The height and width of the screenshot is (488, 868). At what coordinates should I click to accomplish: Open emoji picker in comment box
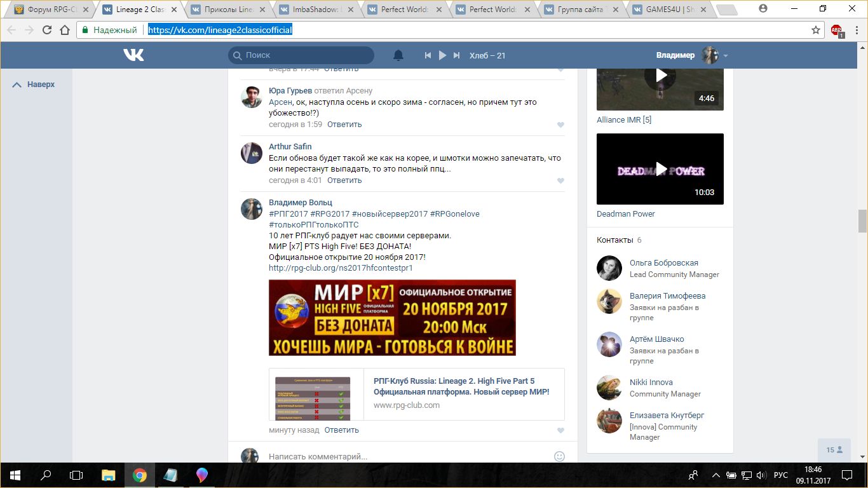[559, 456]
